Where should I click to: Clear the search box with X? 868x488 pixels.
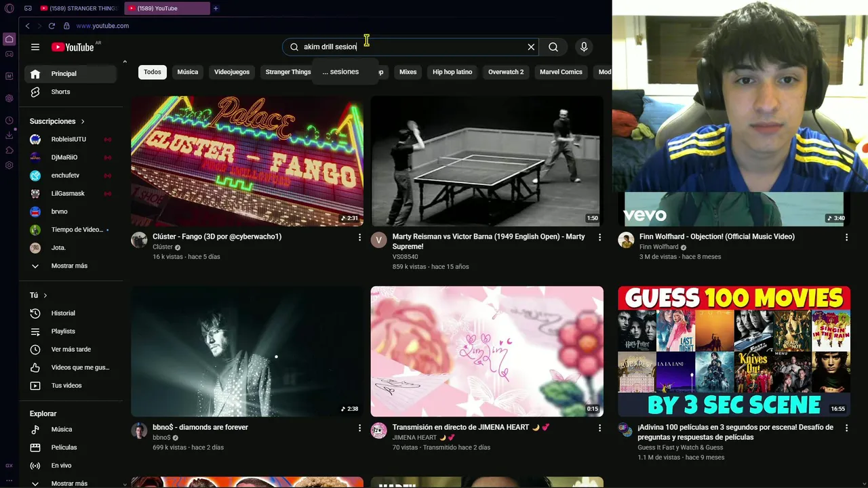[x=531, y=47]
